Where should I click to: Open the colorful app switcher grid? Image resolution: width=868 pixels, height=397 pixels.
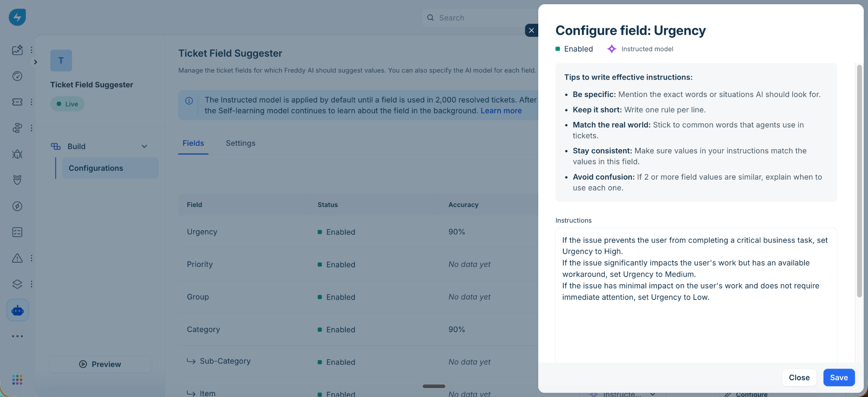(x=17, y=380)
